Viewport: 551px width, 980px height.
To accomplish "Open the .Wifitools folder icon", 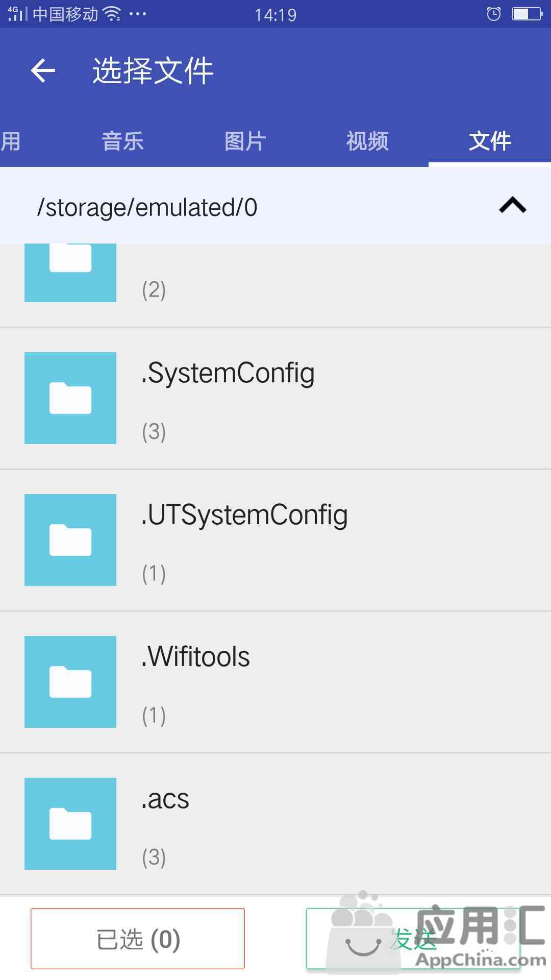I will (70, 682).
